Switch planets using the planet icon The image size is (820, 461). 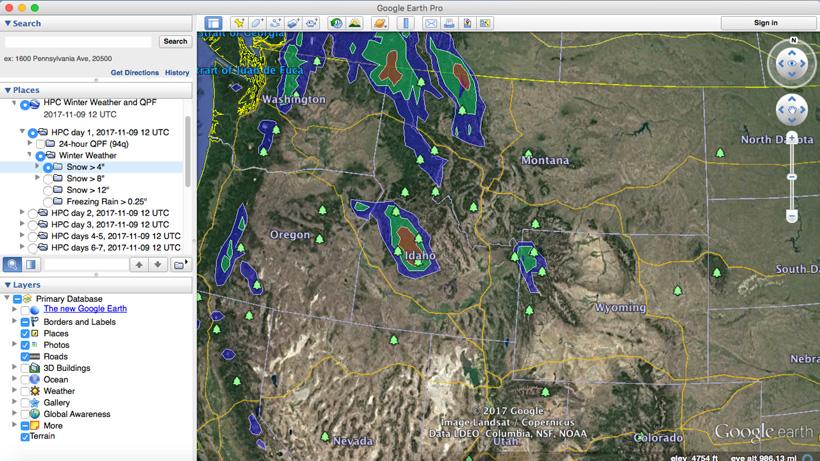tap(379, 23)
